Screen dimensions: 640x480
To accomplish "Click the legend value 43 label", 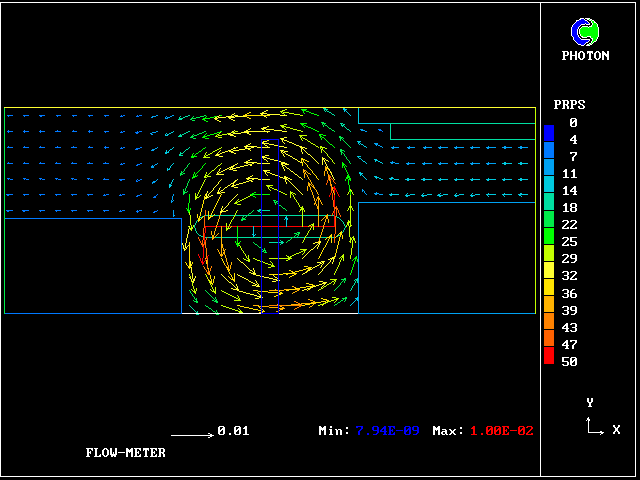I will tap(569, 327).
